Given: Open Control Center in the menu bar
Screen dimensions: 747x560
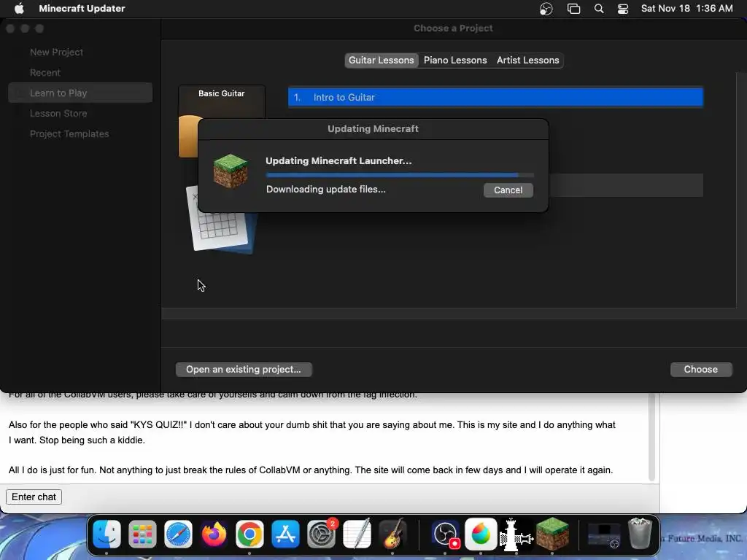Looking at the screenshot, I should (623, 9).
